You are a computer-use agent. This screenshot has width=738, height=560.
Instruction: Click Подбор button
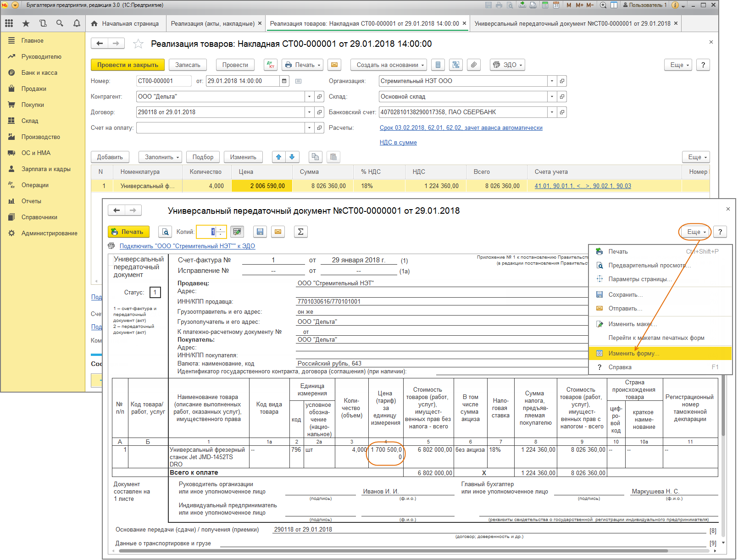click(203, 157)
